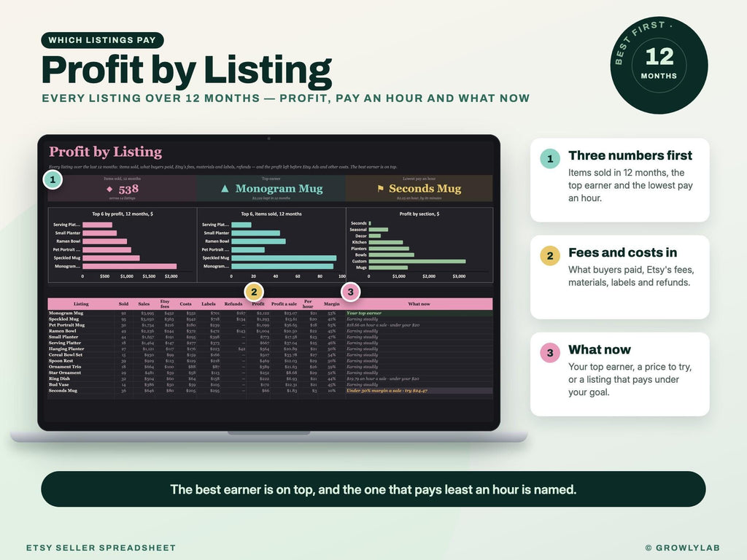Image resolution: width=747 pixels, height=560 pixels.
Task: Select the Speckled Mug row in the table
Action: (270, 319)
